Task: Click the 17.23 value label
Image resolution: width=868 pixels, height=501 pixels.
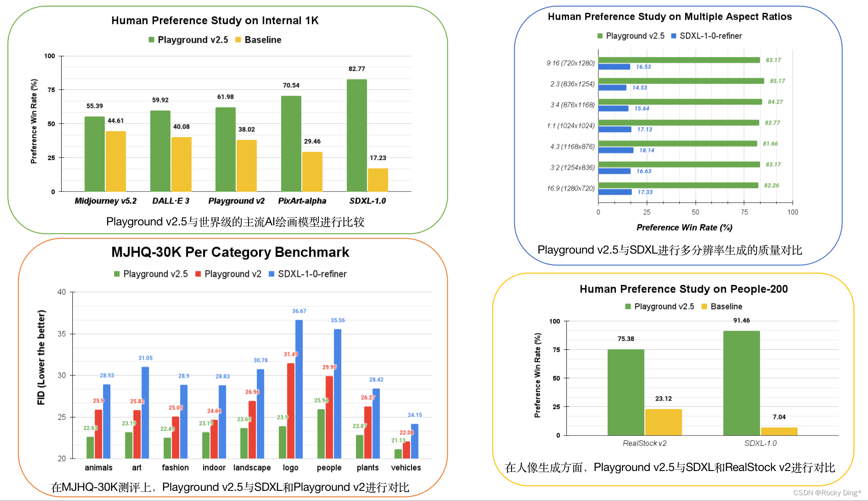Action: point(378,157)
